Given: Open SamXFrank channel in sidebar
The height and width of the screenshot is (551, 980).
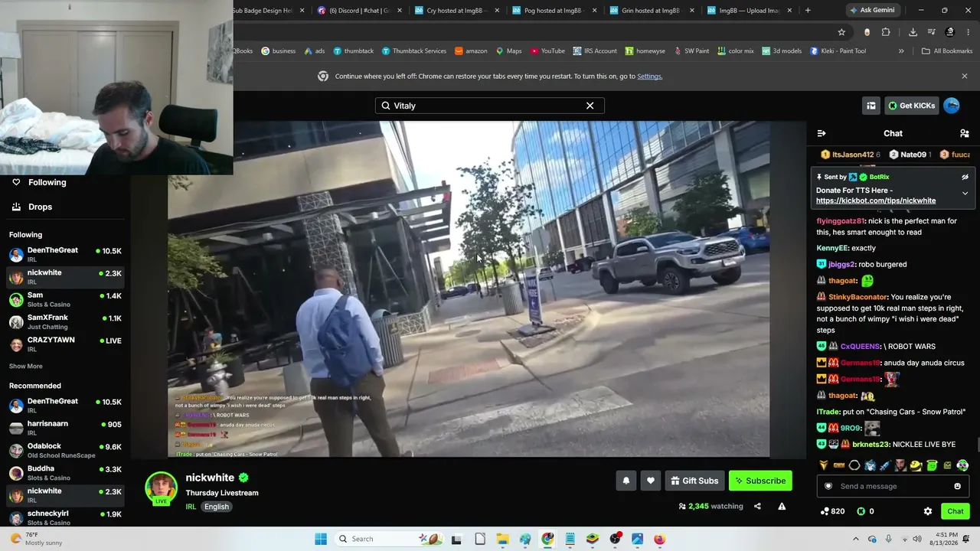Looking at the screenshot, I should pyautogui.click(x=65, y=321).
